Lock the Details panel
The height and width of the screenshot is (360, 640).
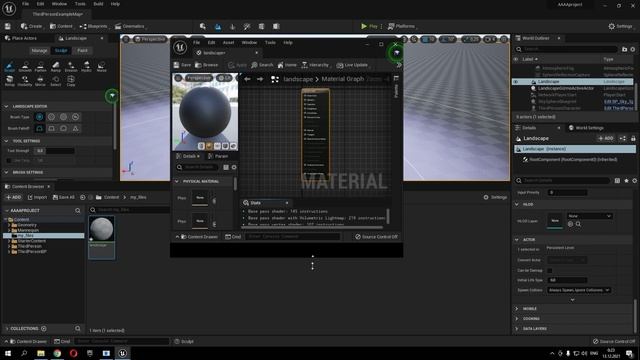633,139
